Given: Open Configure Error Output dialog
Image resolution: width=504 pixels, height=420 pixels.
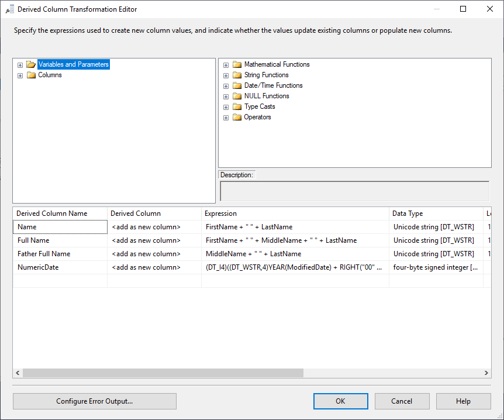Looking at the screenshot, I should click(94, 401).
